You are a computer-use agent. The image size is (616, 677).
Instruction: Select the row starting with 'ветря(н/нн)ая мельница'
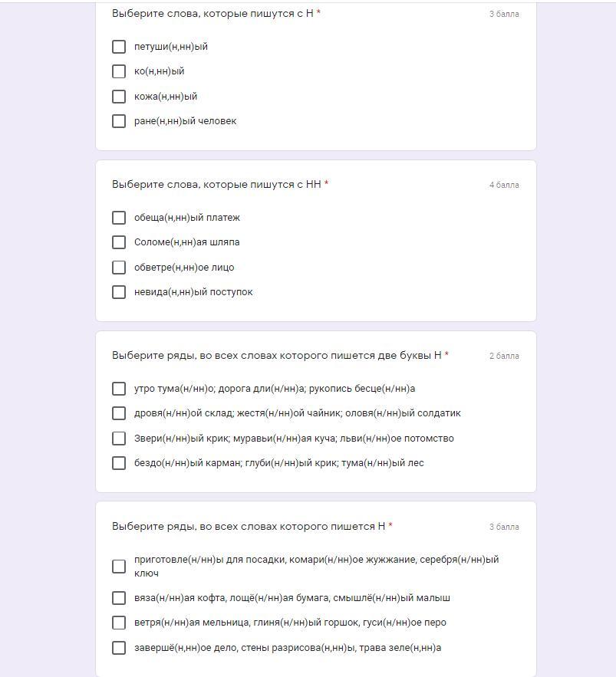tap(119, 623)
